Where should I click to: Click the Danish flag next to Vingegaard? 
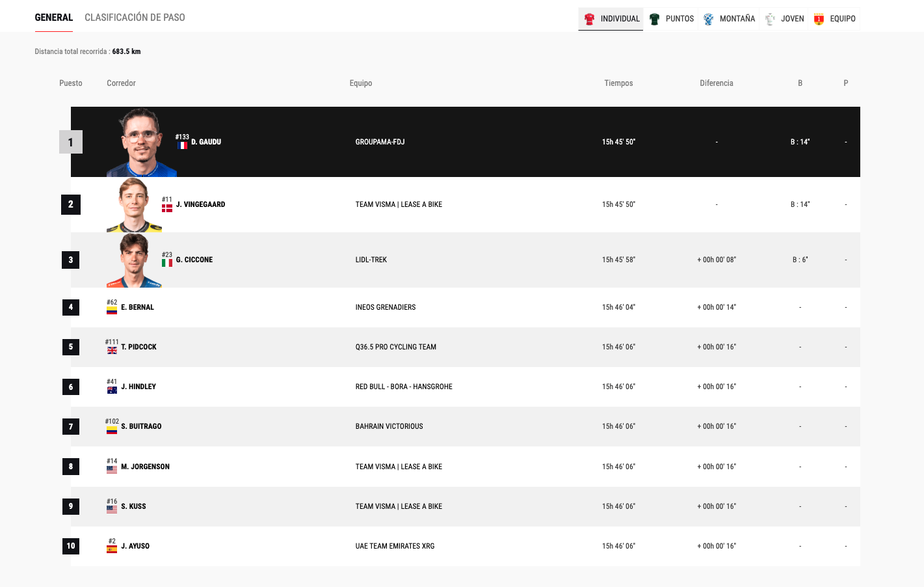click(x=167, y=208)
